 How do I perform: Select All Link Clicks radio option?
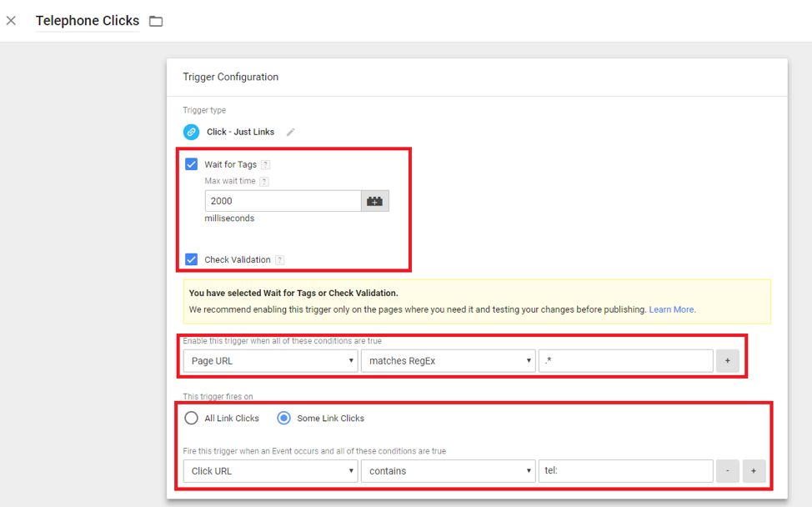click(x=192, y=419)
